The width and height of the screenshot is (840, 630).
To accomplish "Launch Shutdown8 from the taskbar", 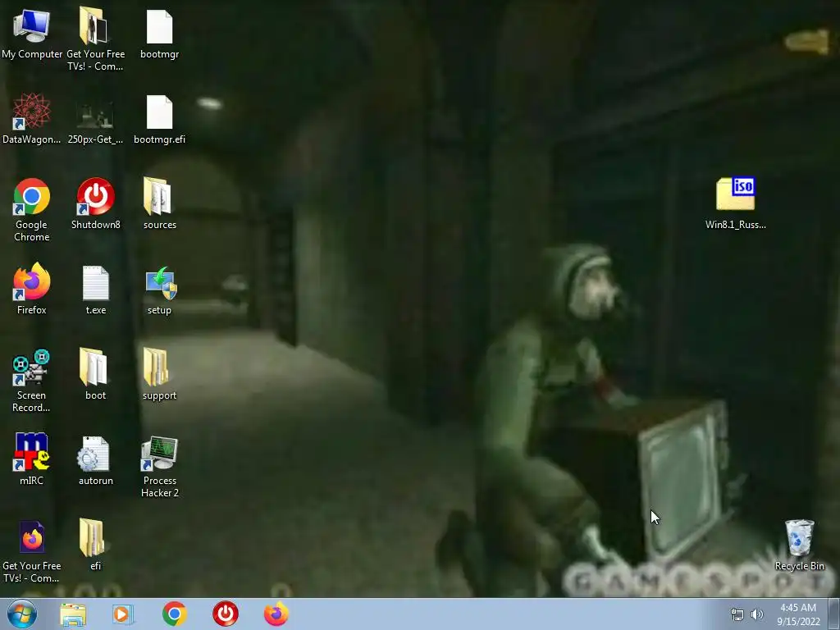I will [226, 614].
